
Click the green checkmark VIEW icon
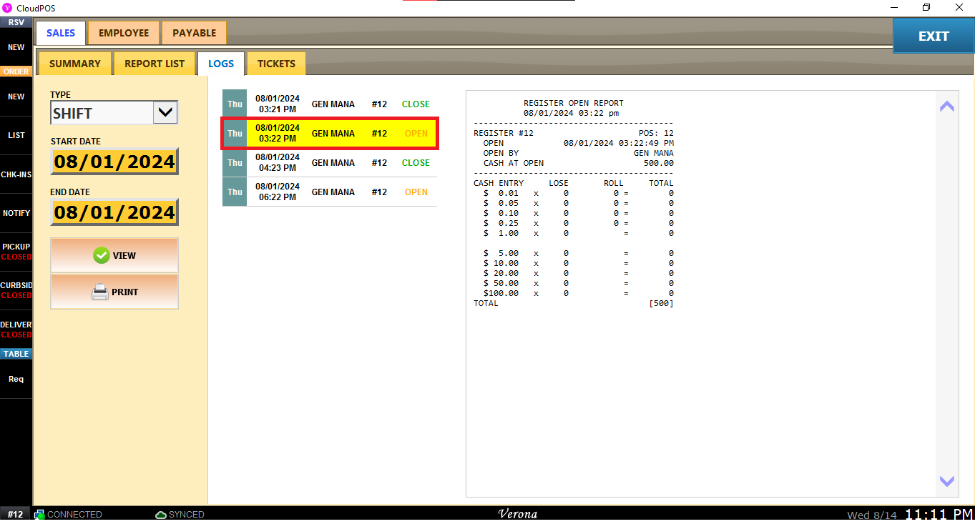tap(102, 255)
